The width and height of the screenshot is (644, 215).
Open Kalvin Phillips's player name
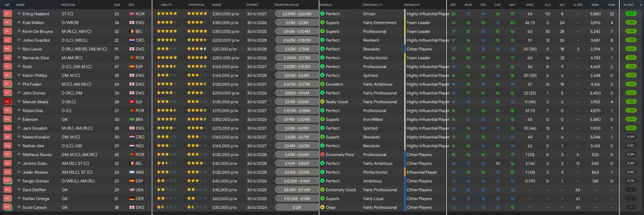click(x=35, y=76)
